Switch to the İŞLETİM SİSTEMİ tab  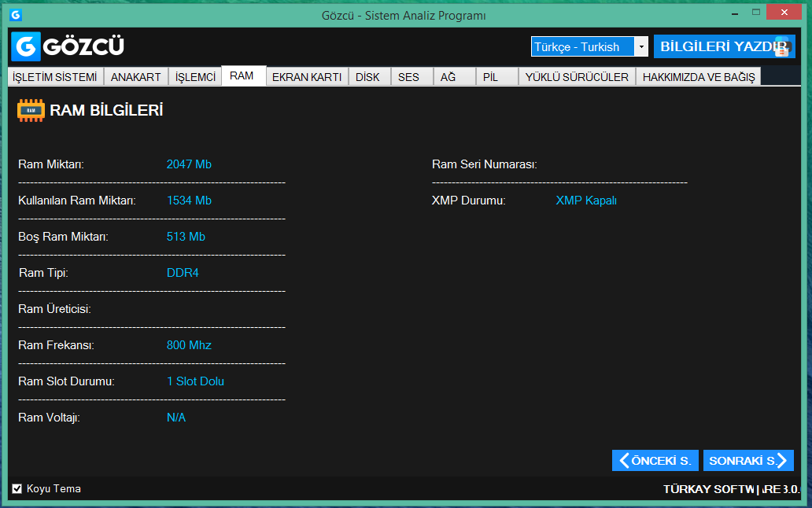tap(55, 77)
